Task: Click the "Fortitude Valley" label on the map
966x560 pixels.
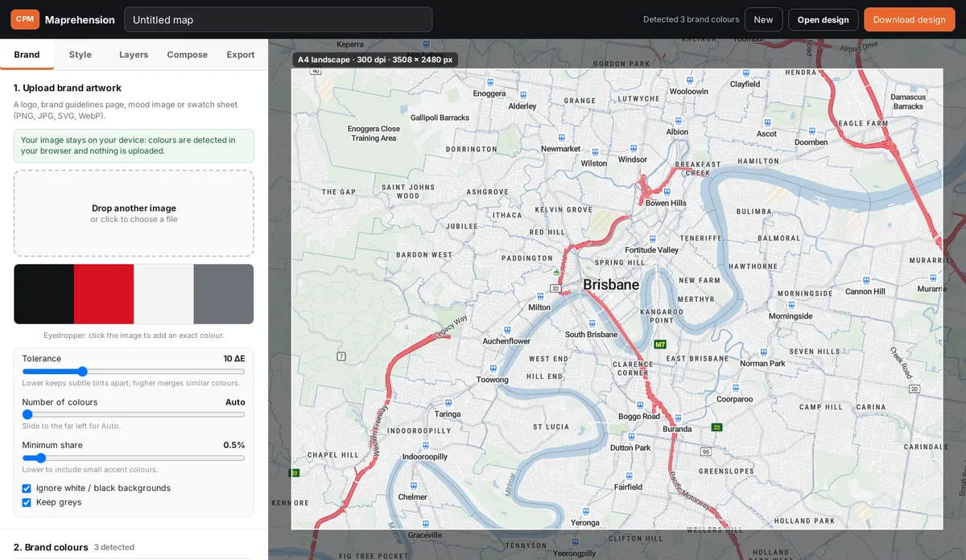Action: [651, 250]
